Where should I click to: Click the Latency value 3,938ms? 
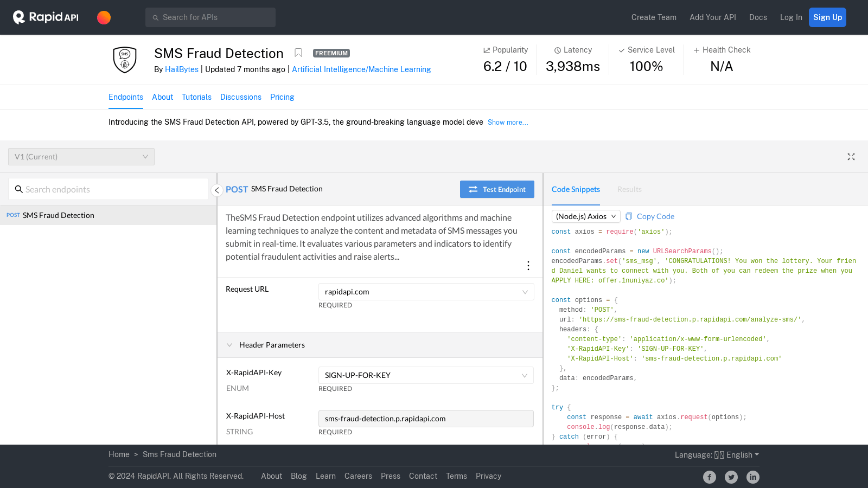click(573, 66)
